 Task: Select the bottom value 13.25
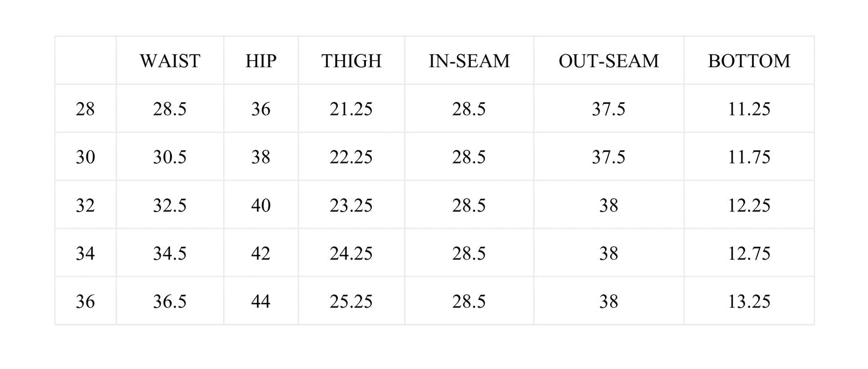point(749,302)
